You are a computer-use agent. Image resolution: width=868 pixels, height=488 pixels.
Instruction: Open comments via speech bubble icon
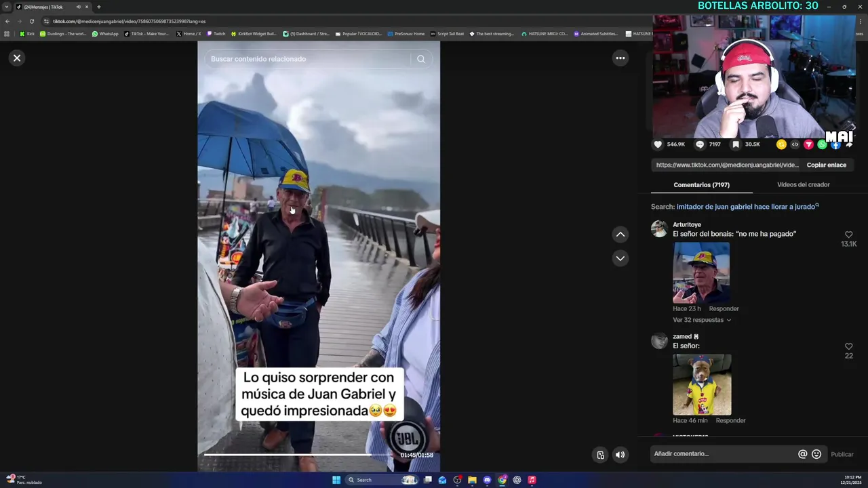(700, 144)
